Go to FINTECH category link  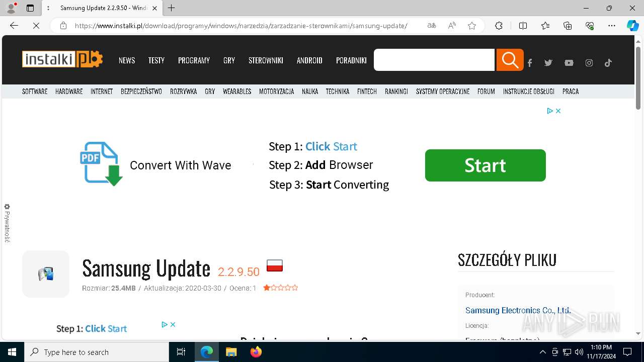[367, 92]
